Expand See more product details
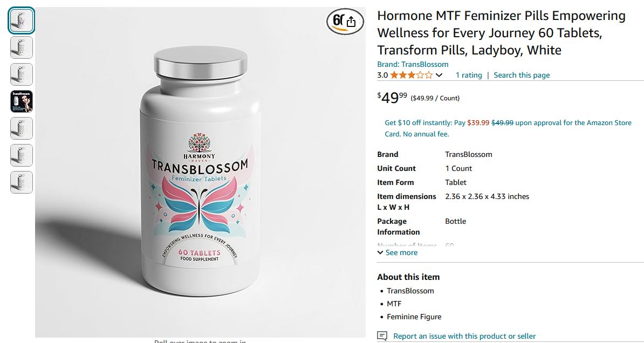Image resolution: width=644 pixels, height=343 pixels. [x=397, y=252]
